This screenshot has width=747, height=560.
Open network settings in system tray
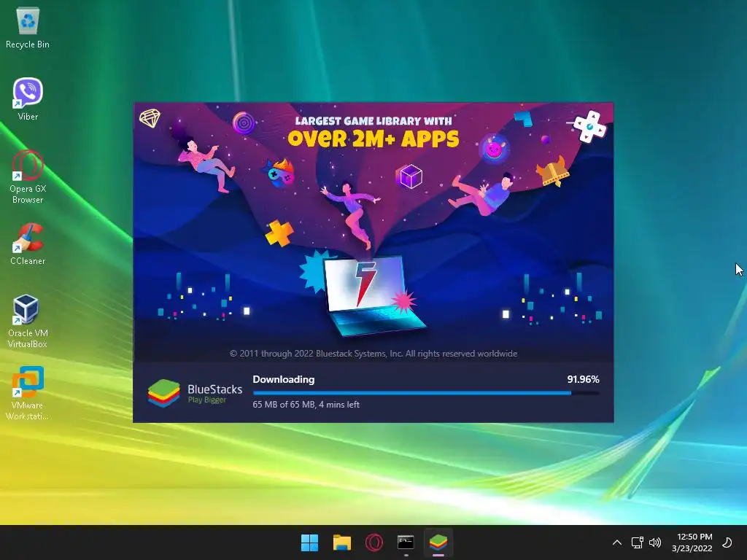pos(637,542)
